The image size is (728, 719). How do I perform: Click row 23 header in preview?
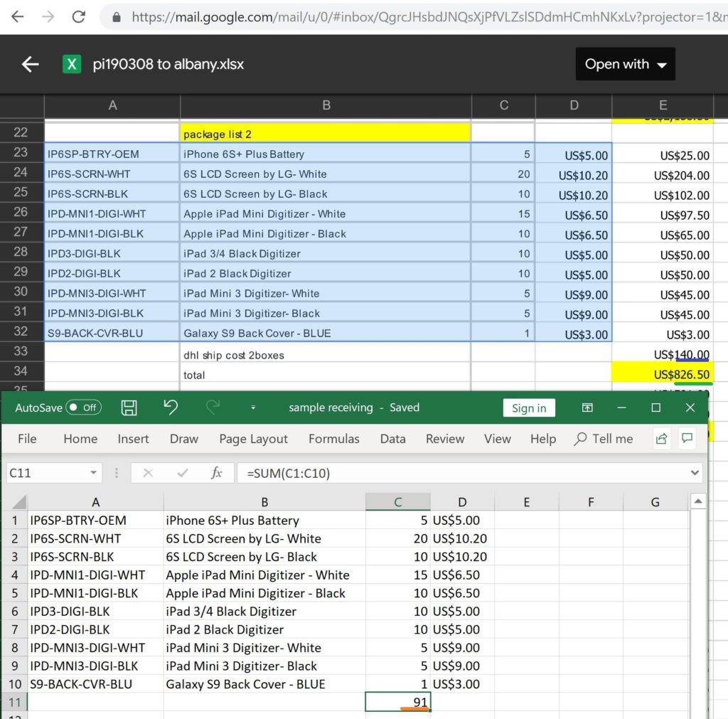(x=21, y=152)
